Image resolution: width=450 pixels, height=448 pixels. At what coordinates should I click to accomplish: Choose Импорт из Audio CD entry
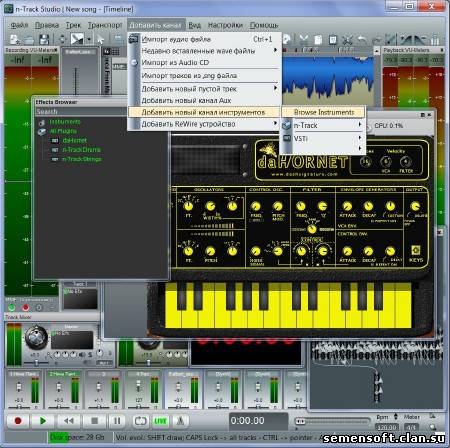pyautogui.click(x=204, y=63)
